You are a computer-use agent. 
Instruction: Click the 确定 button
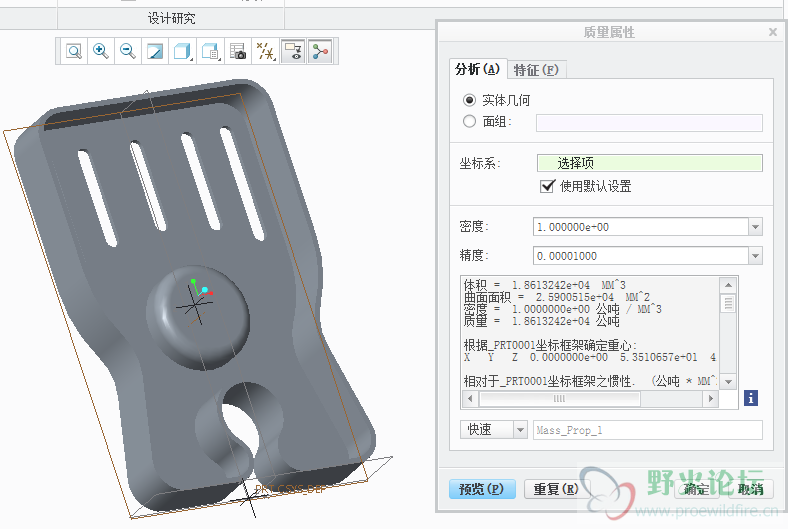(x=697, y=489)
